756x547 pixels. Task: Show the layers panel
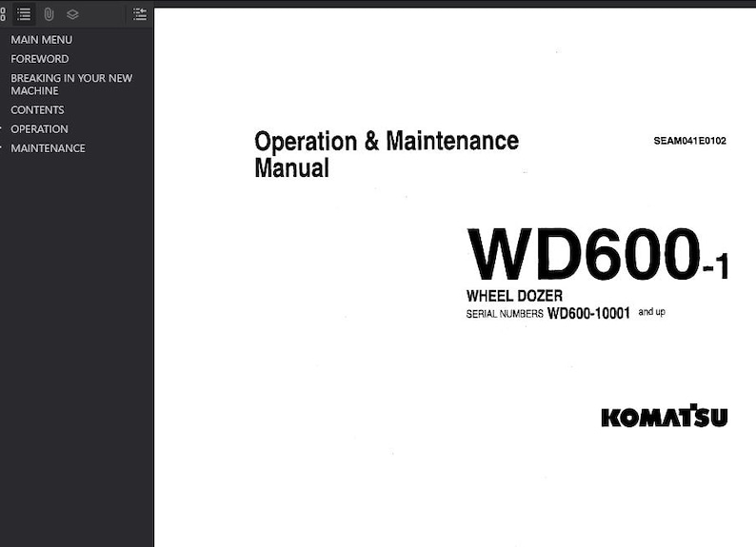point(72,14)
